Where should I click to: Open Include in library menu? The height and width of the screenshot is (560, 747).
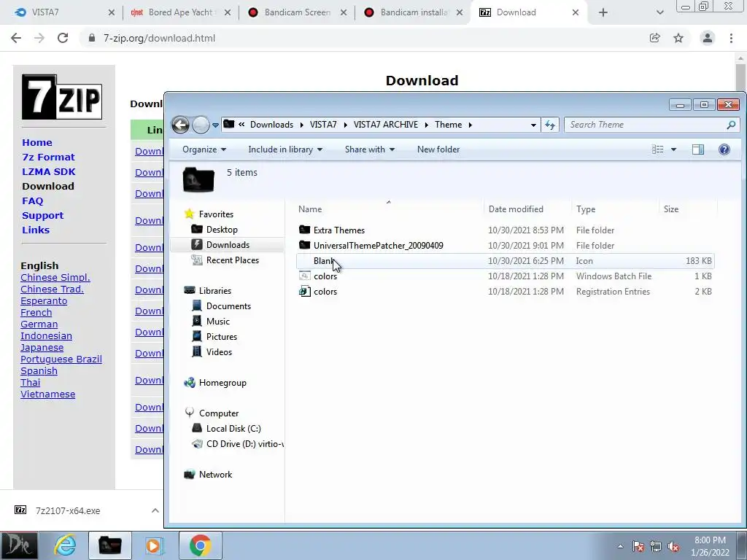[285, 149]
